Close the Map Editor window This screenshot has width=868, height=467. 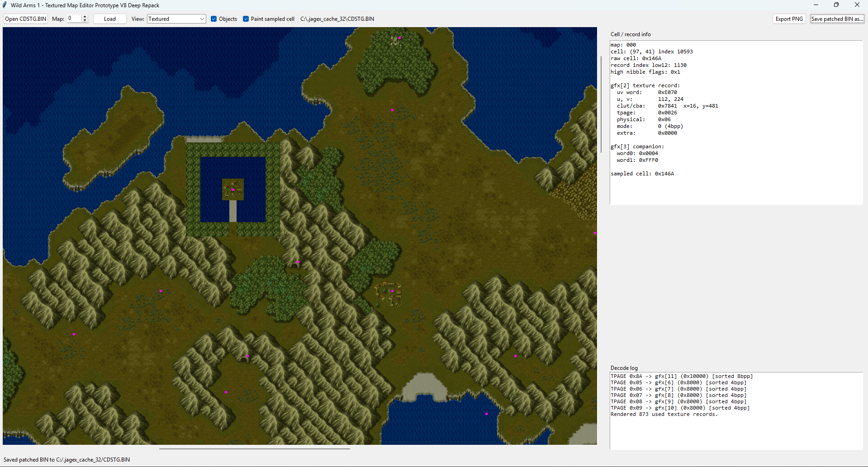click(x=857, y=5)
